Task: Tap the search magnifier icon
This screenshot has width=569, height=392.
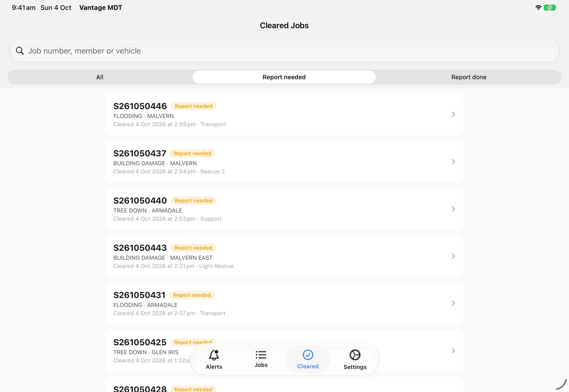Action: [20, 51]
